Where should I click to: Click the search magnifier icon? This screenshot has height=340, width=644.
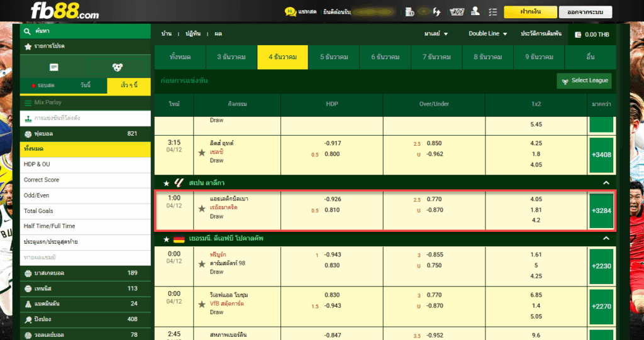click(28, 31)
